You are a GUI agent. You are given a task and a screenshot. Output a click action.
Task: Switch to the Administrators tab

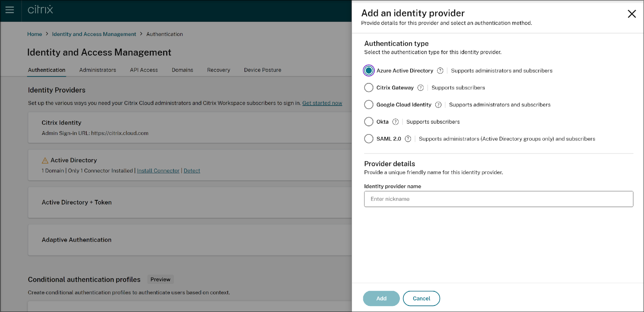pos(98,70)
